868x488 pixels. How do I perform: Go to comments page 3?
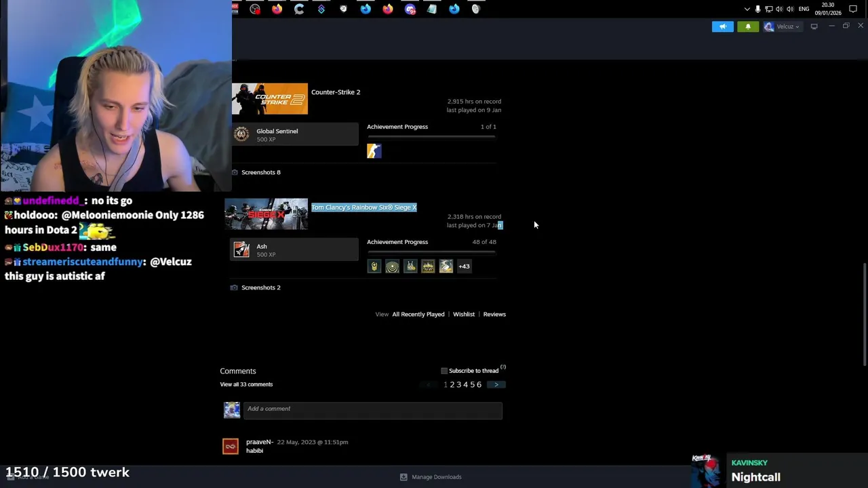coord(459,385)
